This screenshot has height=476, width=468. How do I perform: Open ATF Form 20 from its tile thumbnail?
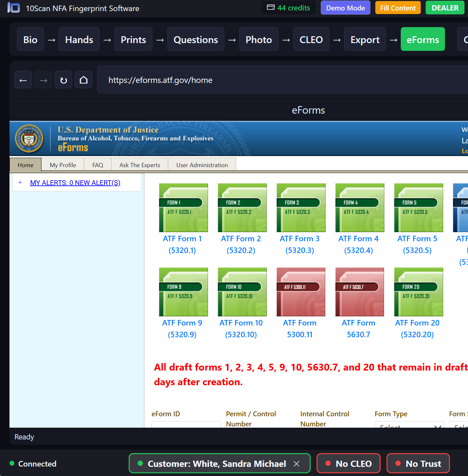point(418,292)
